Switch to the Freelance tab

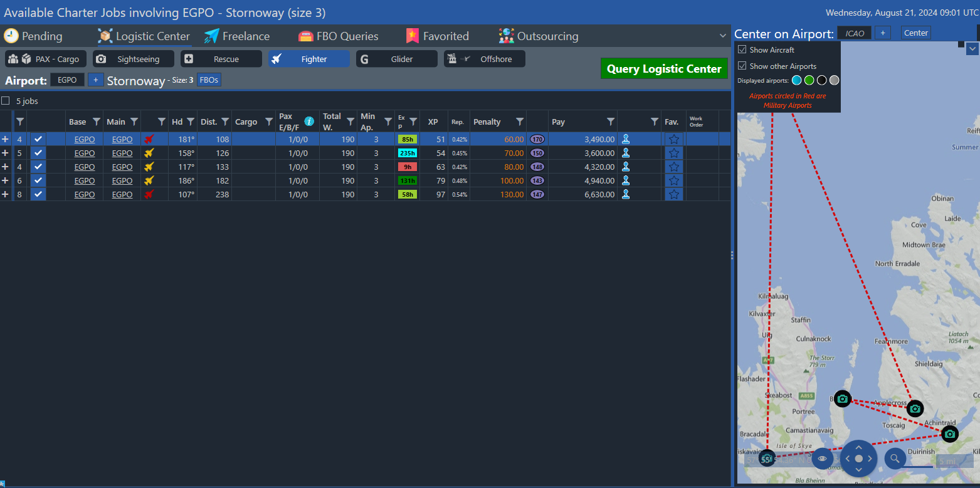237,36
